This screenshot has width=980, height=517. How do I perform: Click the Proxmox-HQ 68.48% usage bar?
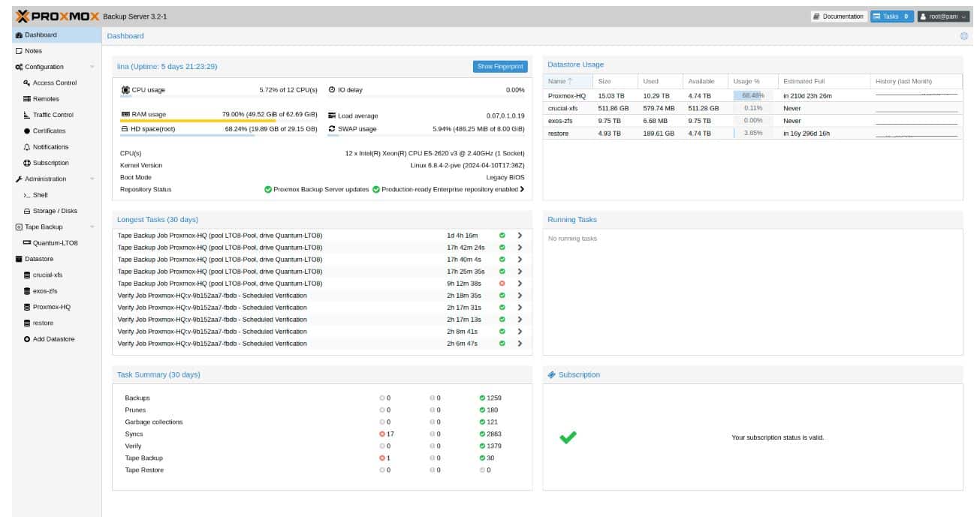752,96
